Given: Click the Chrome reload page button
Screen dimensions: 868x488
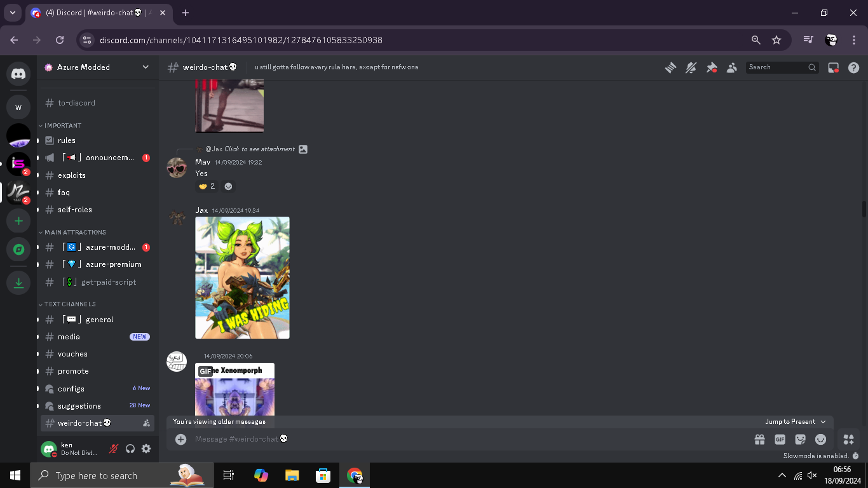Looking at the screenshot, I should [60, 40].
